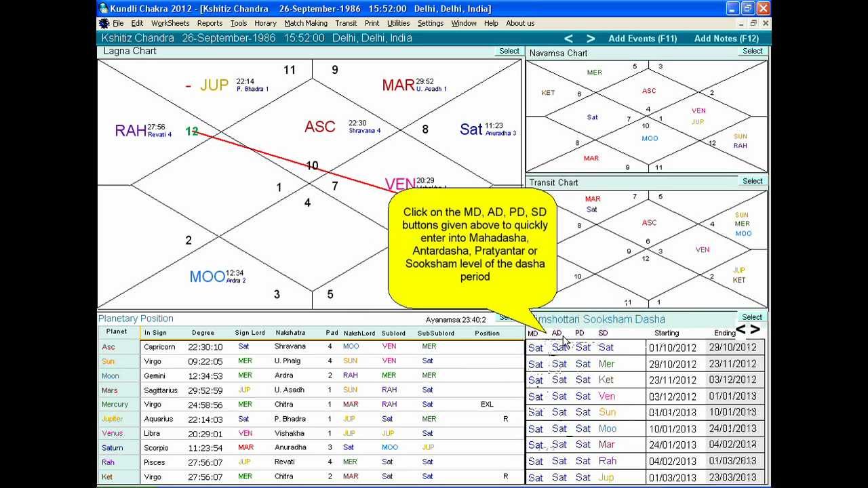Select dasha row starting 01/10/2012
Viewport: 868px width, 488px height.
coord(646,348)
